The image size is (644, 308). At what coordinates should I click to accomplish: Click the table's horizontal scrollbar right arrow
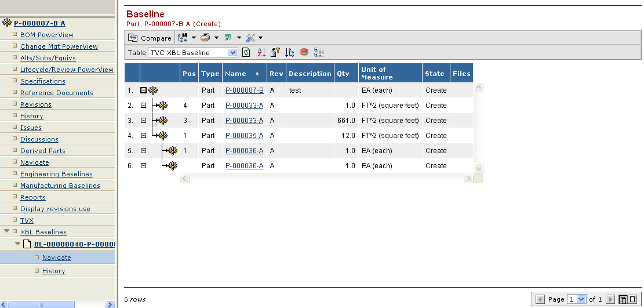(x=468, y=179)
